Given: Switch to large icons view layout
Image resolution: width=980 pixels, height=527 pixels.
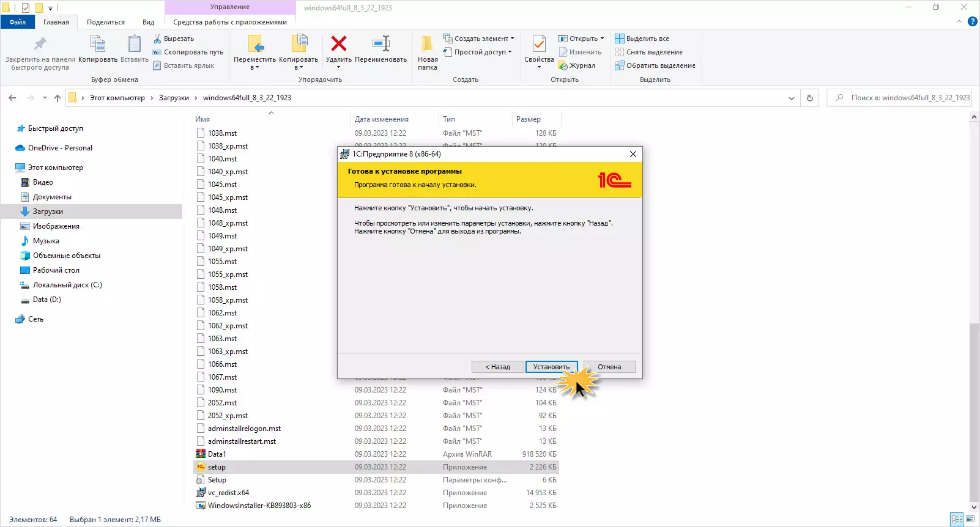Looking at the screenshot, I should (970, 520).
